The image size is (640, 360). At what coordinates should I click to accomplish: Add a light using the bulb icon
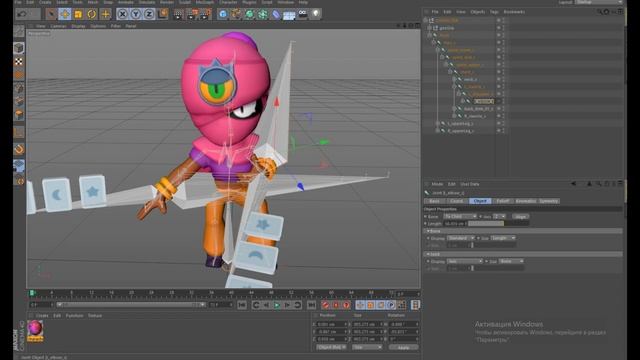click(x=316, y=14)
